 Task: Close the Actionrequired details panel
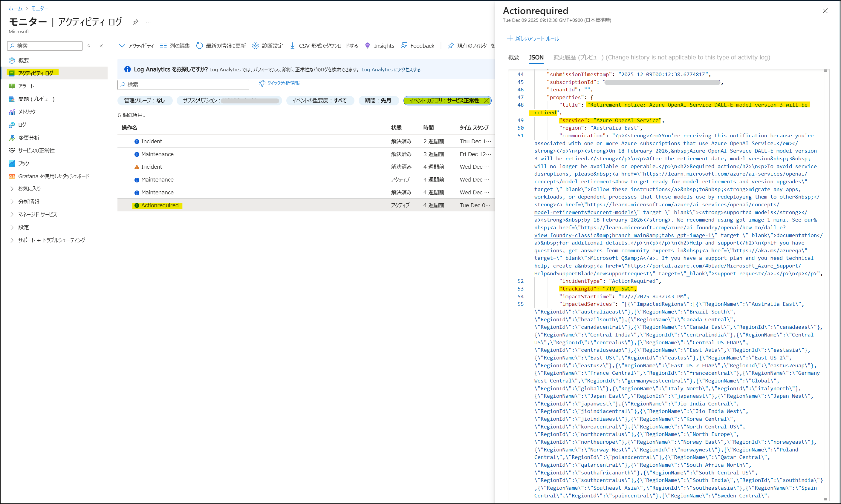825,11
